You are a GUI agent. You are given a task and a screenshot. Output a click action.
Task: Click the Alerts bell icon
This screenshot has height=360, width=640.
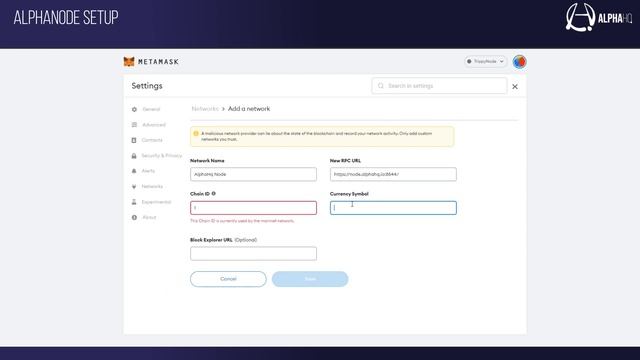[x=134, y=171]
